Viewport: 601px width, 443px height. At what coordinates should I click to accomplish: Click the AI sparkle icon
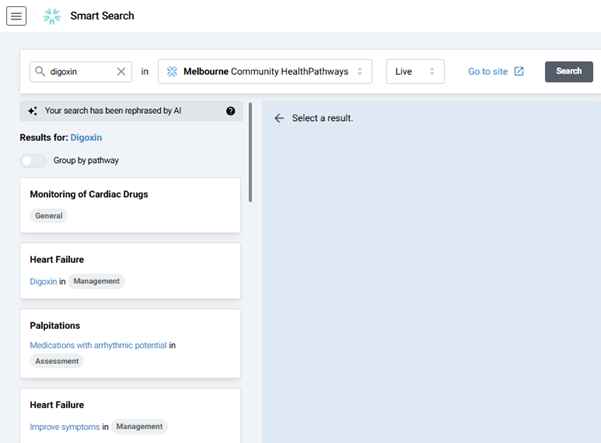tap(33, 111)
